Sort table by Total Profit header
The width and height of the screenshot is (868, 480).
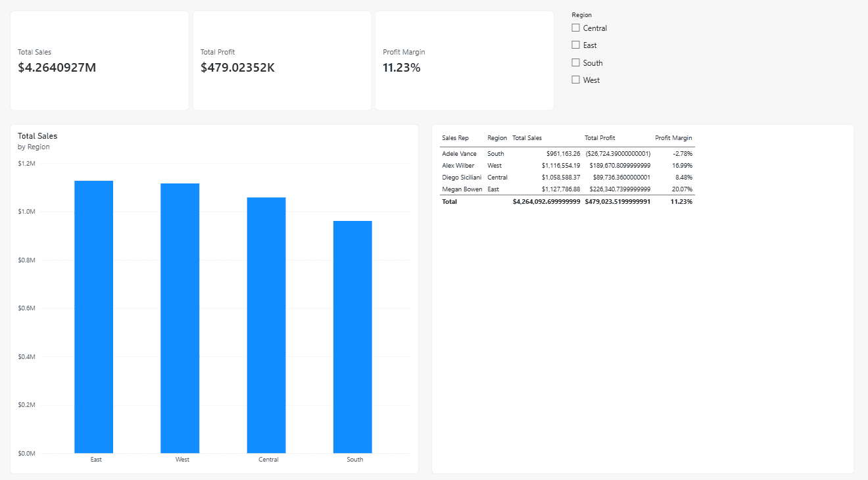(x=600, y=138)
